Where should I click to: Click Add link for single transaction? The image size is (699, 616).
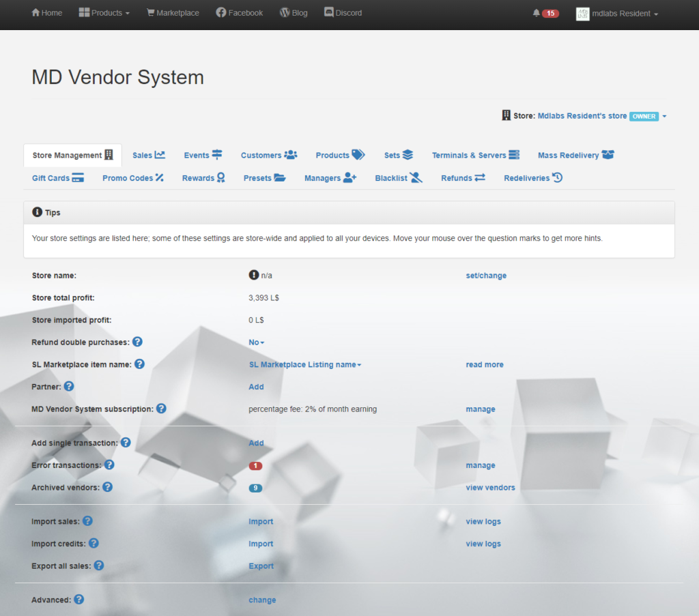256,443
